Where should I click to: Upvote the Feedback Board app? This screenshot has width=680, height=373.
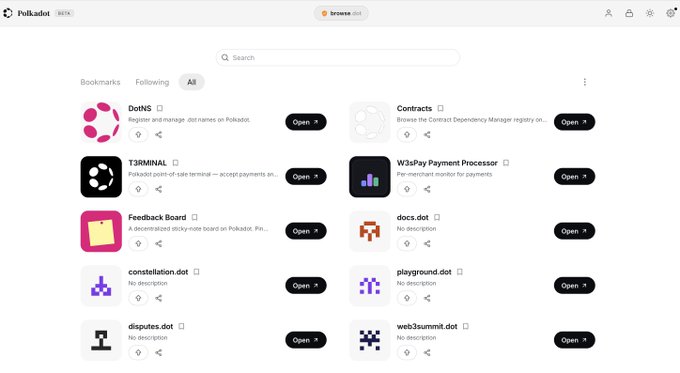click(138, 244)
